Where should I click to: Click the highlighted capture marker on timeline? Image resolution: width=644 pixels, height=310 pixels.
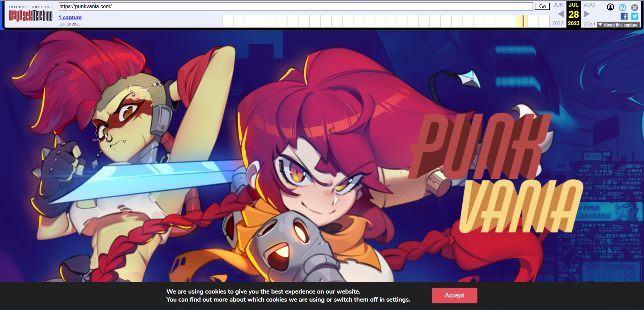(x=523, y=21)
